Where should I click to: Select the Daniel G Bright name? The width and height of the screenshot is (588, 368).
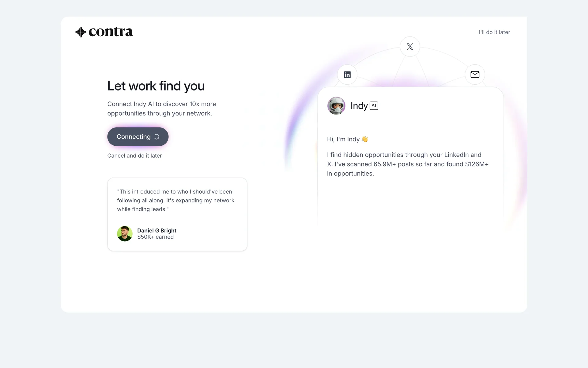(x=157, y=231)
